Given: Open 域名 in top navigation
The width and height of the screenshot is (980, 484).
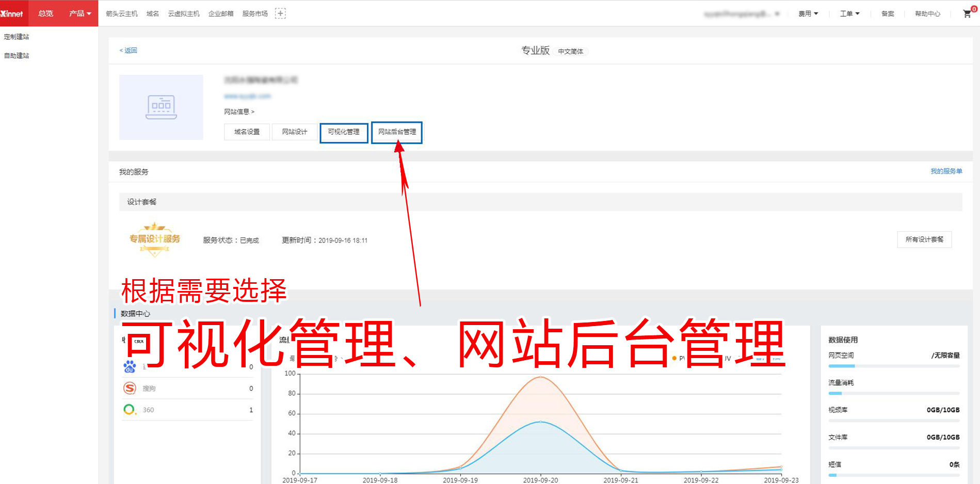Looking at the screenshot, I should (153, 14).
